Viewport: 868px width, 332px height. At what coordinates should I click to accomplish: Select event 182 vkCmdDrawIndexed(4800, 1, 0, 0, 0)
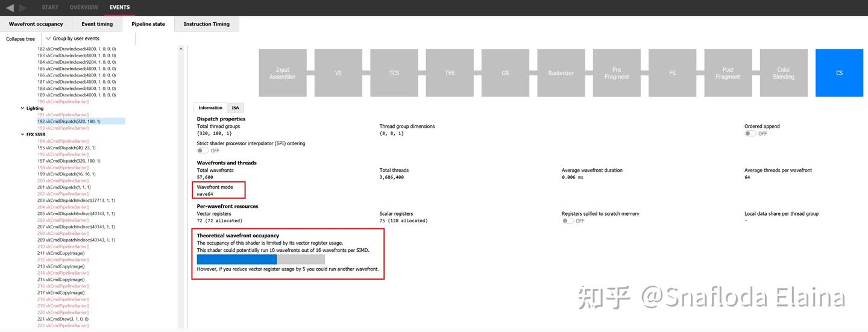coord(77,49)
